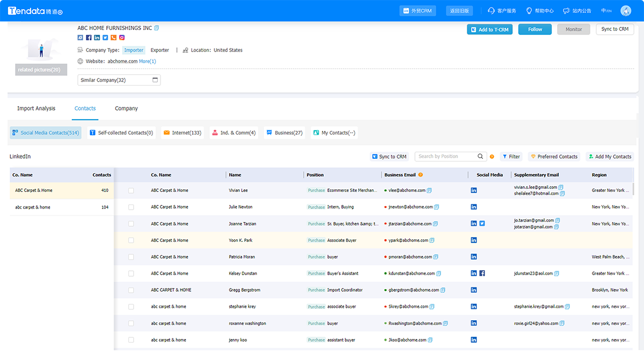Tick the checkbox for Joanne Tarzian
Screen dimensions: 644x362
(131, 224)
